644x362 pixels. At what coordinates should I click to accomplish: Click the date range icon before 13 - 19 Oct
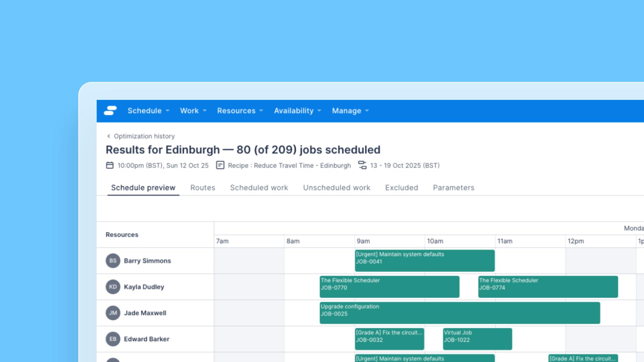click(x=362, y=165)
